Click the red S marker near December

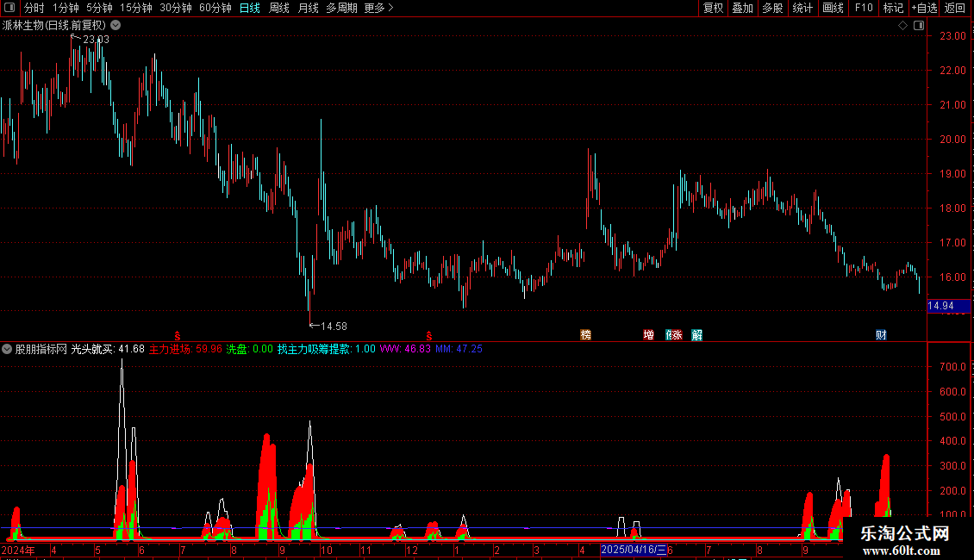(428, 336)
